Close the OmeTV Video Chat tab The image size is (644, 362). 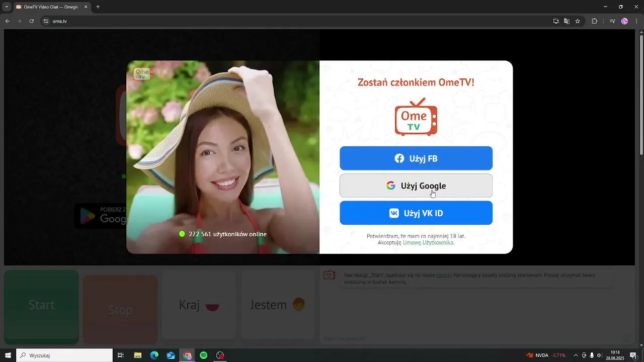[x=86, y=7]
